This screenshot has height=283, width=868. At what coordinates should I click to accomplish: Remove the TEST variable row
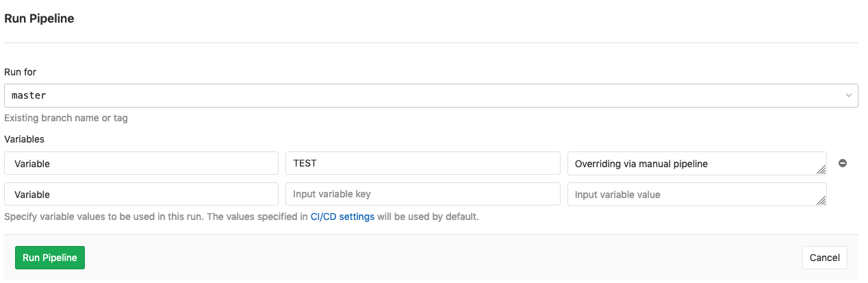point(843,163)
